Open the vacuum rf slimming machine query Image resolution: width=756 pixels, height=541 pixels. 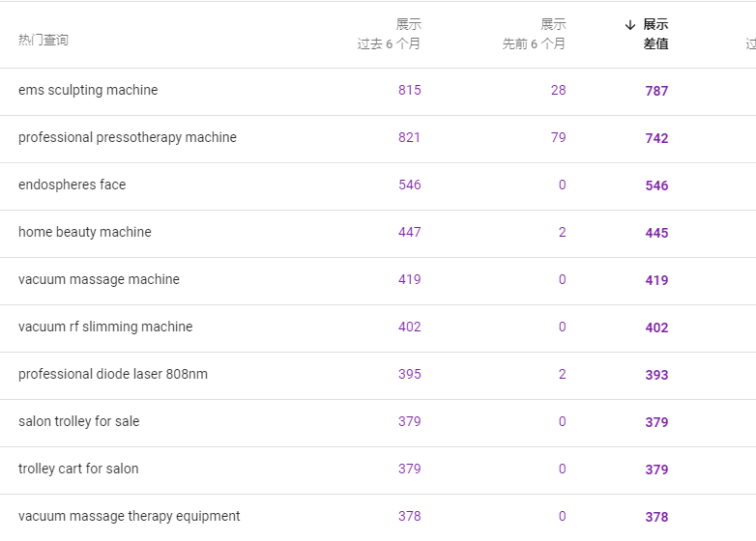(x=105, y=327)
